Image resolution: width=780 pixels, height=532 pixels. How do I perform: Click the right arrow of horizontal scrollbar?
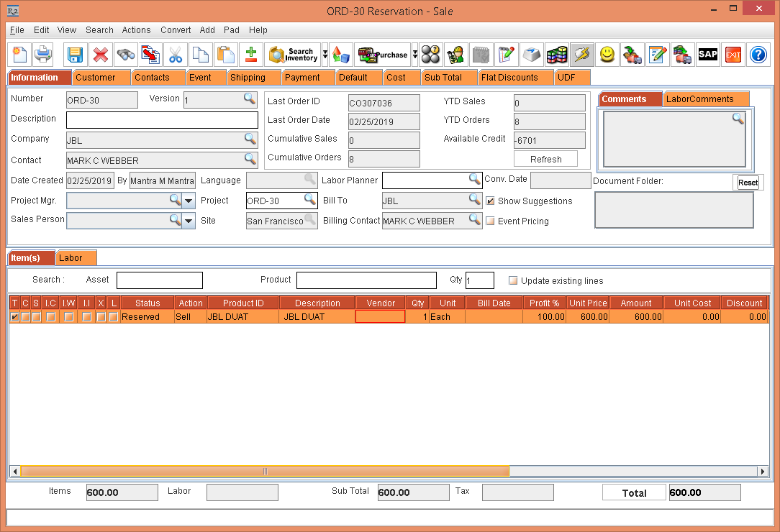763,471
